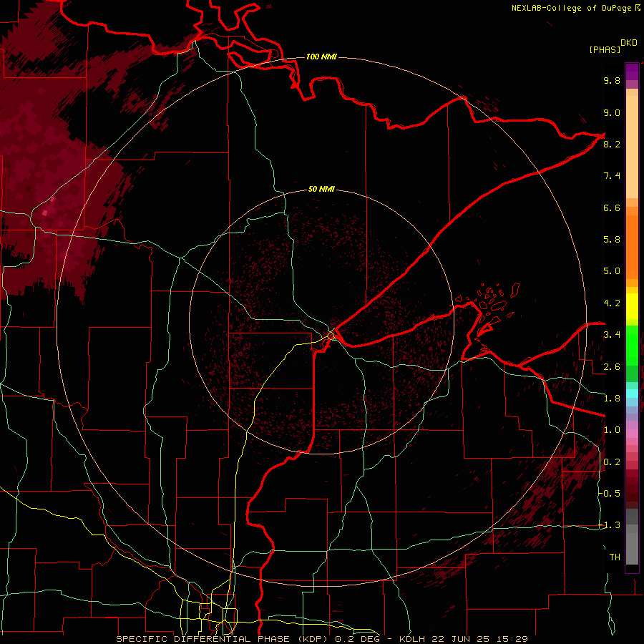Click the 4.2 scale value
Viewport: 644px width, 644px height.
(612, 303)
